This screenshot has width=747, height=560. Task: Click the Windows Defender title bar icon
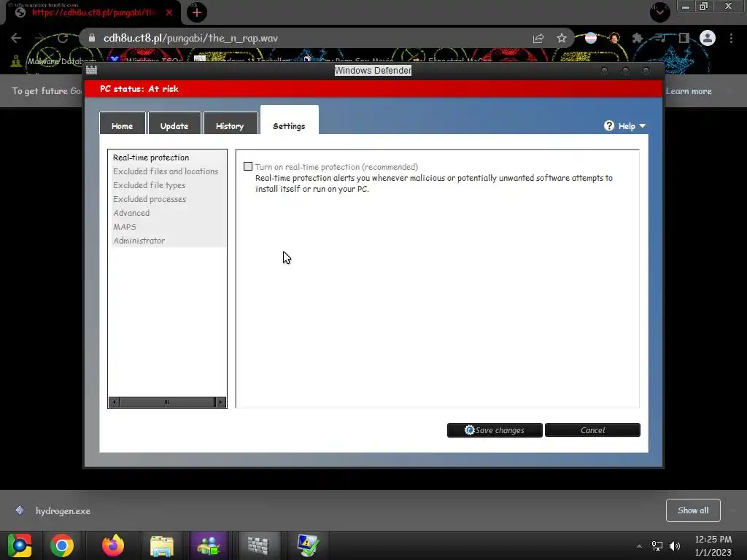tap(91, 70)
